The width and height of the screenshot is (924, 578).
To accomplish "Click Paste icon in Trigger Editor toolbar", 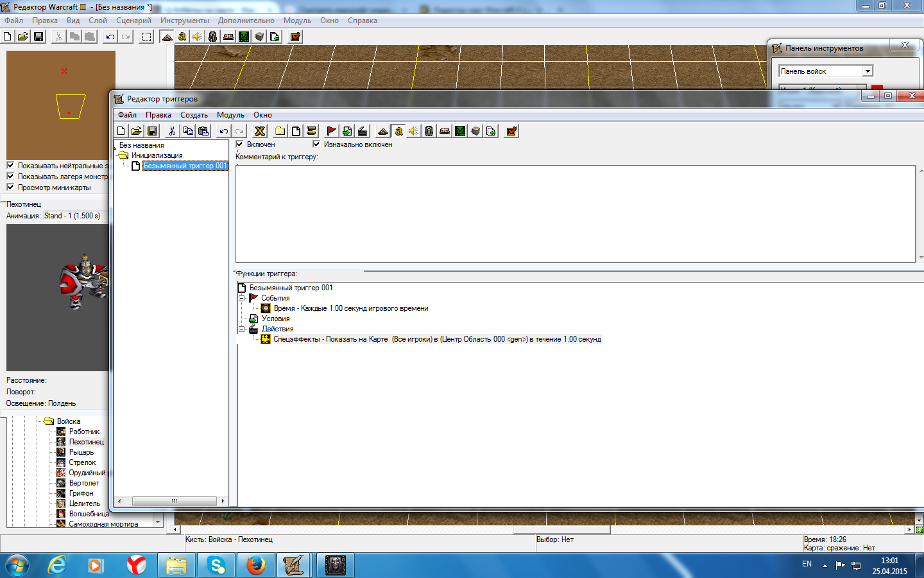I will tap(203, 131).
